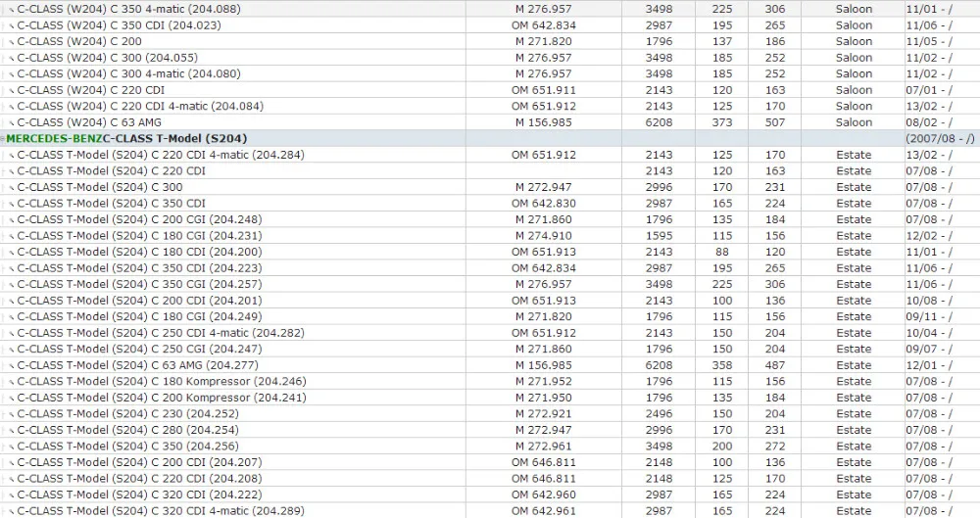Click engine code OM 642.830

pos(544,203)
